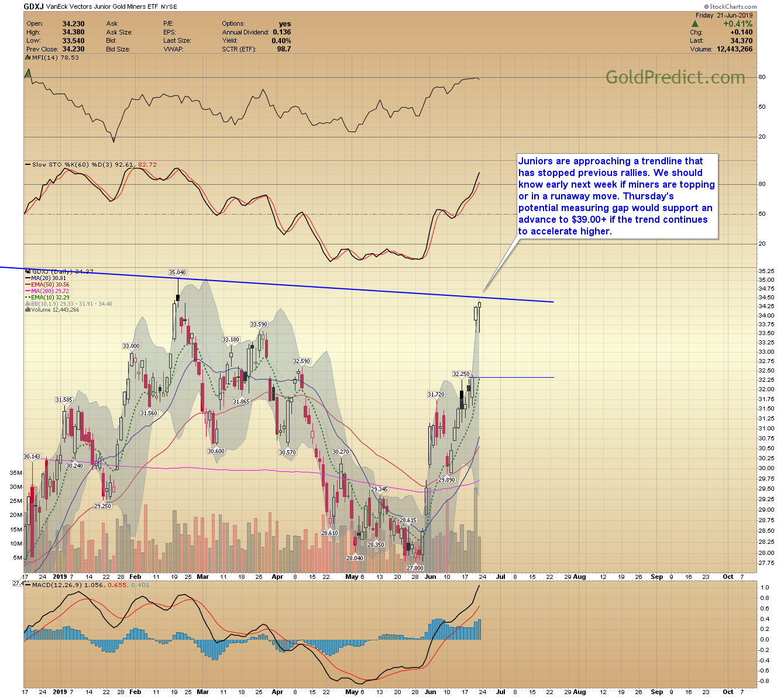Click the Options value yes
Viewport: 784px width, 697px height.
click(x=285, y=24)
